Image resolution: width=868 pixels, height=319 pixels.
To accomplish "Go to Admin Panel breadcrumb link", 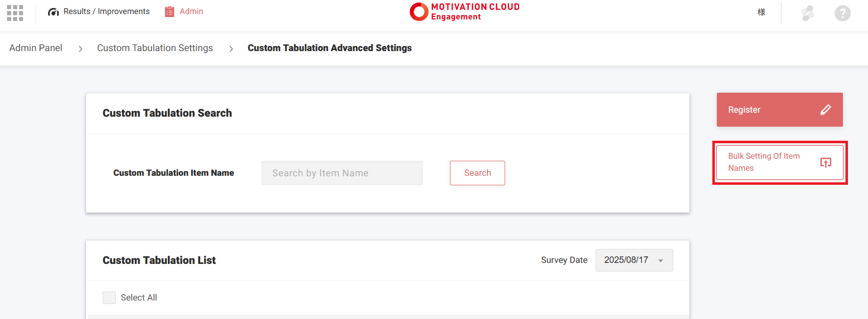I will click(x=36, y=48).
